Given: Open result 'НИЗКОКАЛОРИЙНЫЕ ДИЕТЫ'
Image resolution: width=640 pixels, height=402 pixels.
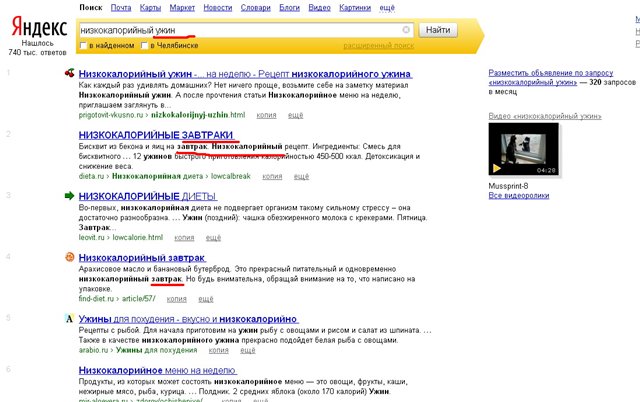Looking at the screenshot, I should click(147, 196).
